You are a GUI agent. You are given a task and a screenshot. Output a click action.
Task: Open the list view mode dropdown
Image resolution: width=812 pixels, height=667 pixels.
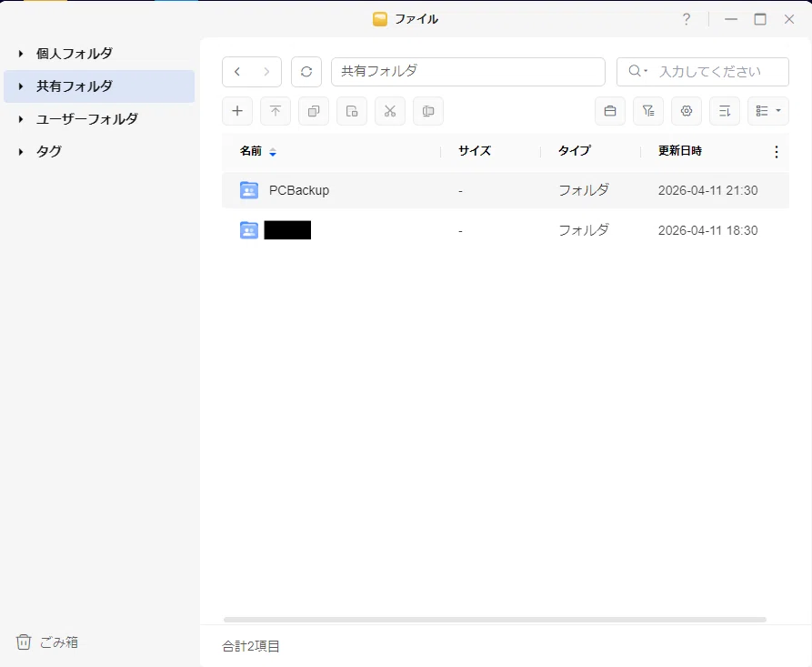click(768, 111)
